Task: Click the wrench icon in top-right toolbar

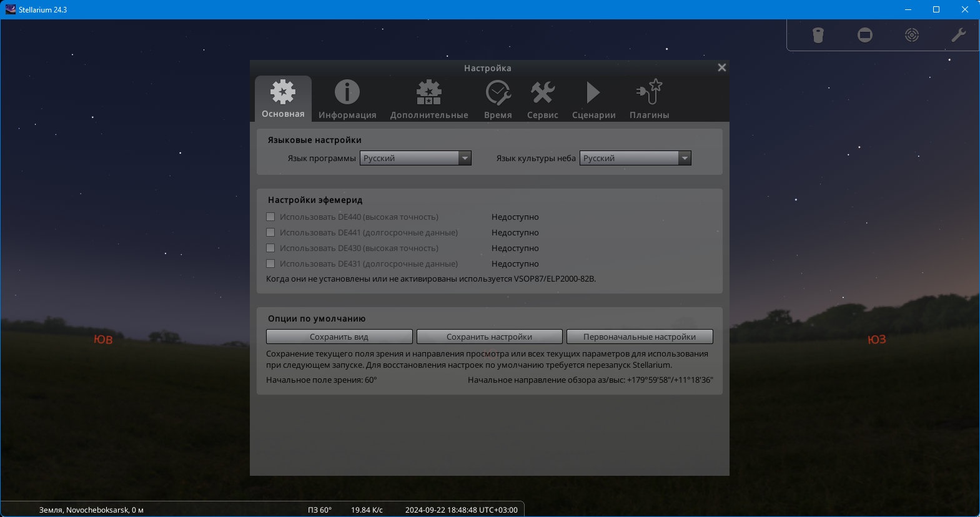Action: [x=958, y=35]
